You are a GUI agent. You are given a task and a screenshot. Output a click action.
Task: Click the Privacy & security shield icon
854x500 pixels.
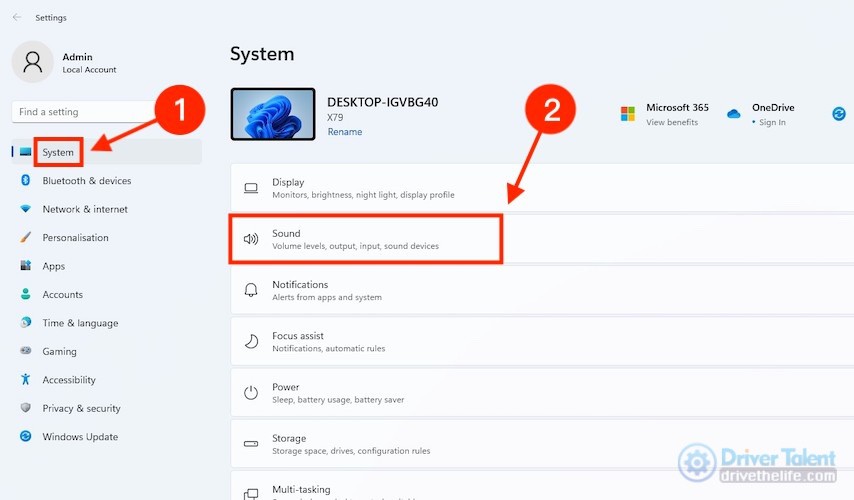coord(26,407)
